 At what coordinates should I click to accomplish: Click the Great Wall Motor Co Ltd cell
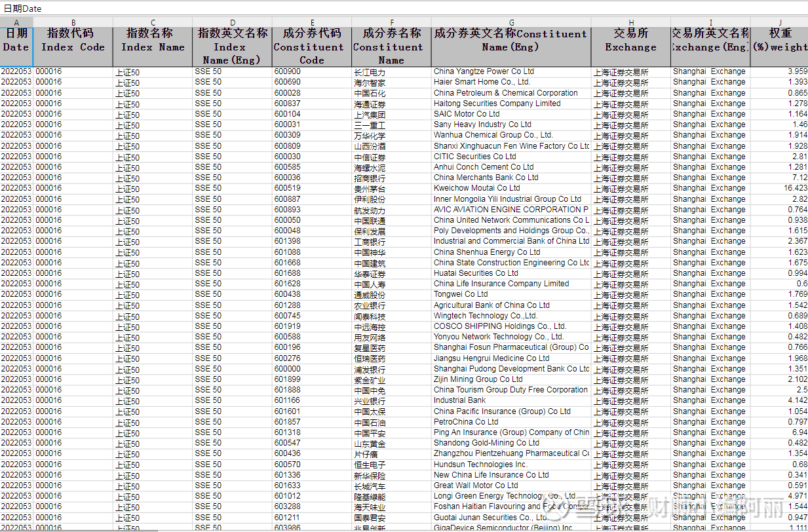511,485
